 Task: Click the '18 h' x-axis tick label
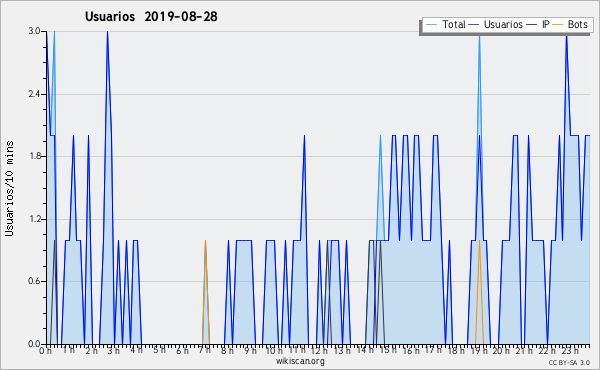coord(456,350)
